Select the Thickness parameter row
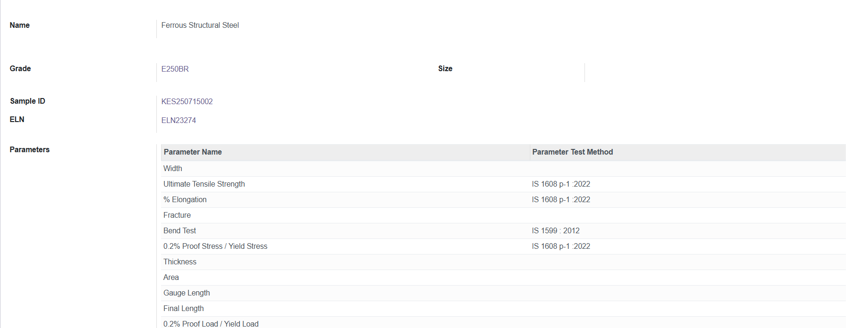The width and height of the screenshot is (868, 328). [x=180, y=262]
